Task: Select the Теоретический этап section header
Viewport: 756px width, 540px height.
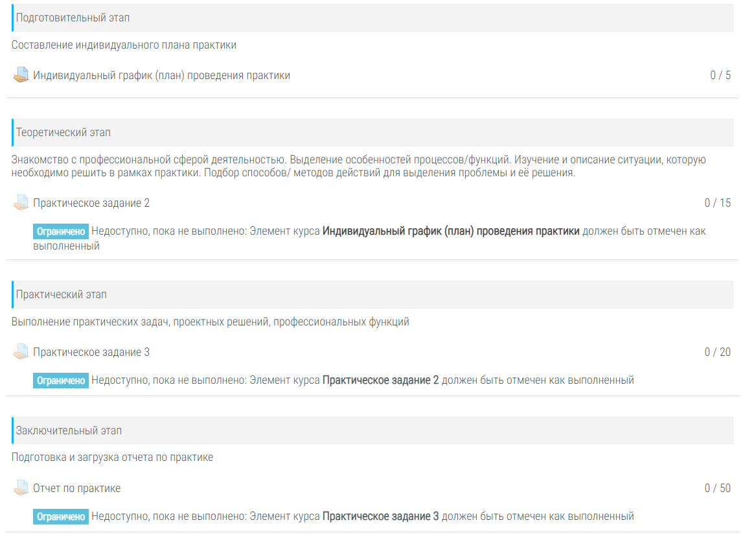Action: click(63, 132)
